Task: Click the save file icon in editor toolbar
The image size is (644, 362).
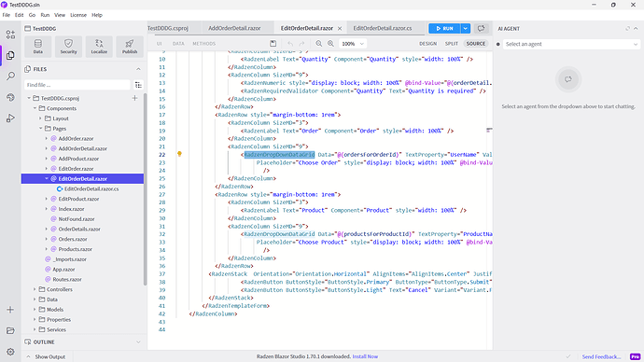Action: pos(273,44)
